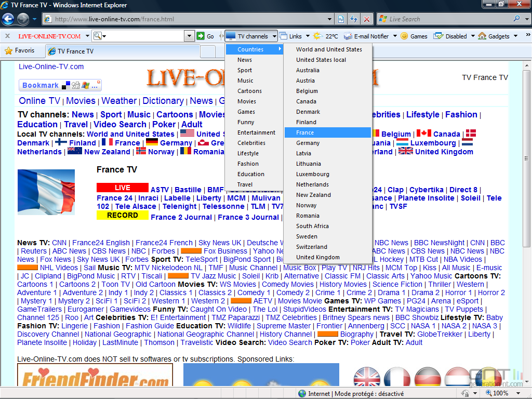Select France in the countries submenu

[x=328, y=132]
